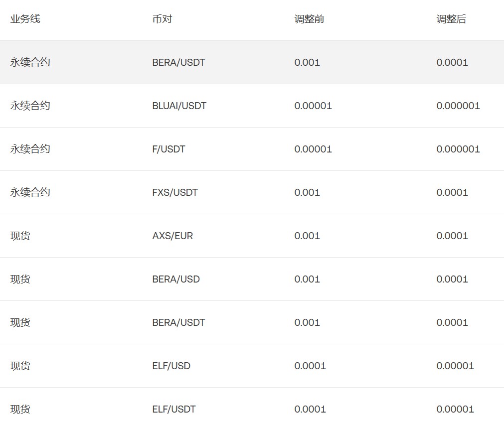Click the 调整后 column header

(451, 19)
